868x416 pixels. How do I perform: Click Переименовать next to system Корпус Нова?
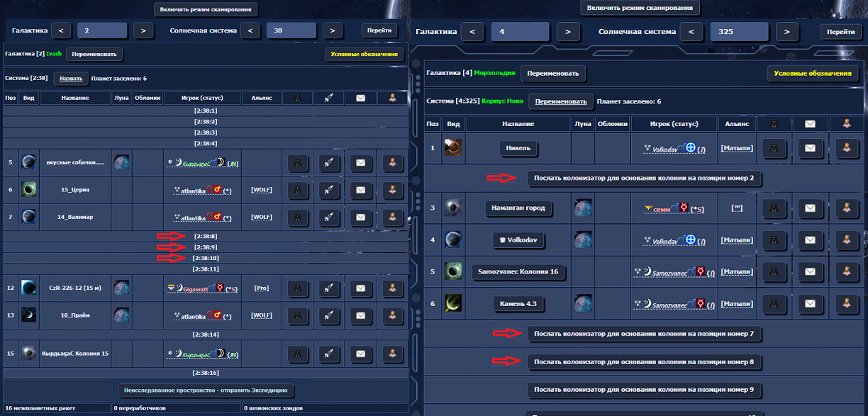pyautogui.click(x=561, y=101)
